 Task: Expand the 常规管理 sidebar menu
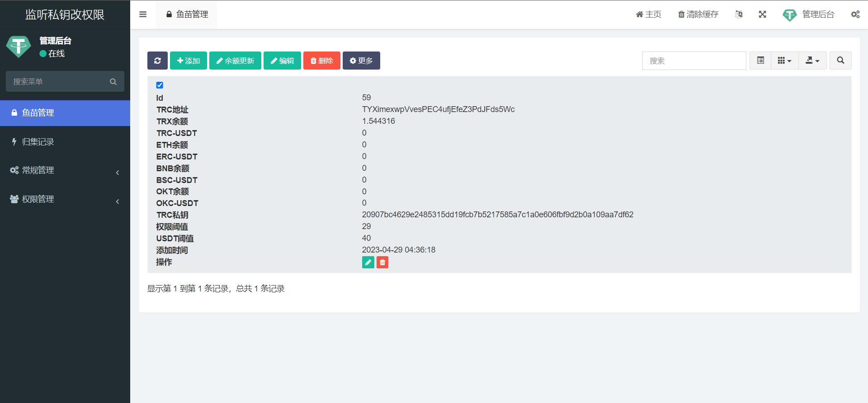(65, 170)
